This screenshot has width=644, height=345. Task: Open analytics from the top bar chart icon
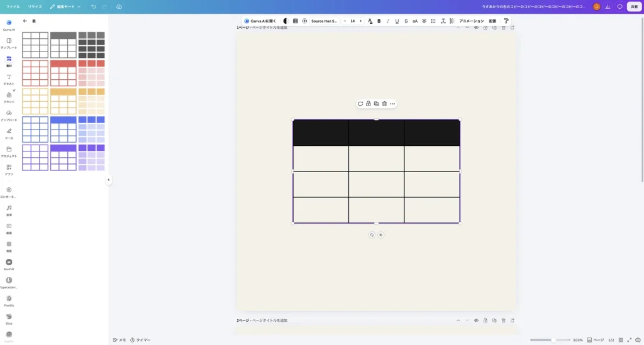608,6
